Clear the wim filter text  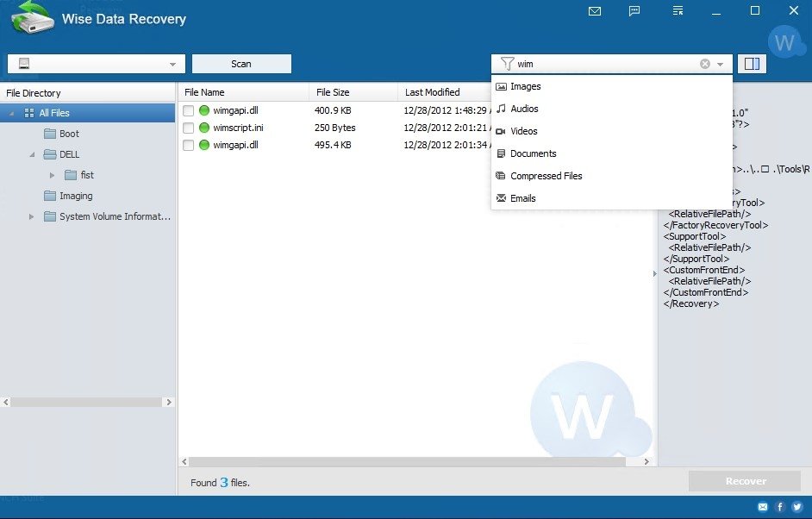pos(705,64)
